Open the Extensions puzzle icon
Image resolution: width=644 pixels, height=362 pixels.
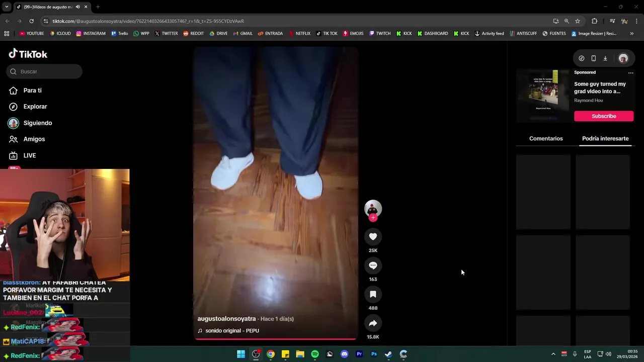[594, 21]
